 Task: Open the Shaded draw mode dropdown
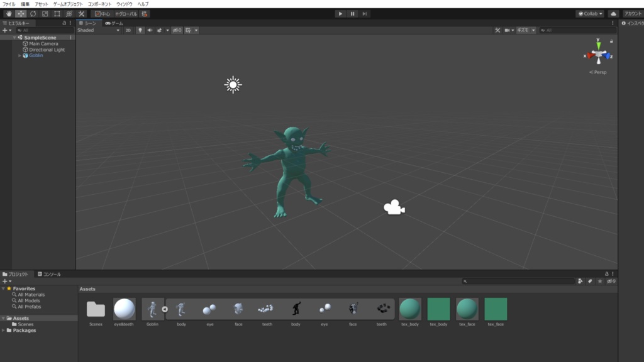99,30
